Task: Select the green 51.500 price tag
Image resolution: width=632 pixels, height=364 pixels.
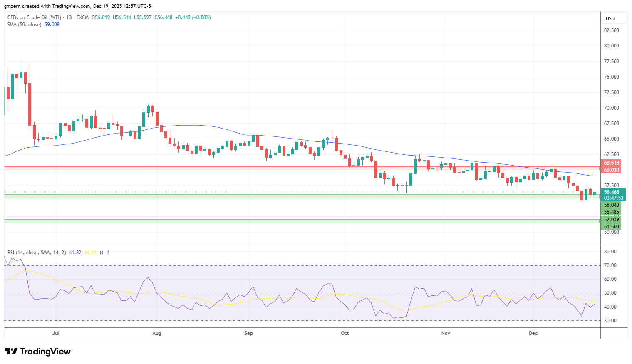Action: coord(611,227)
